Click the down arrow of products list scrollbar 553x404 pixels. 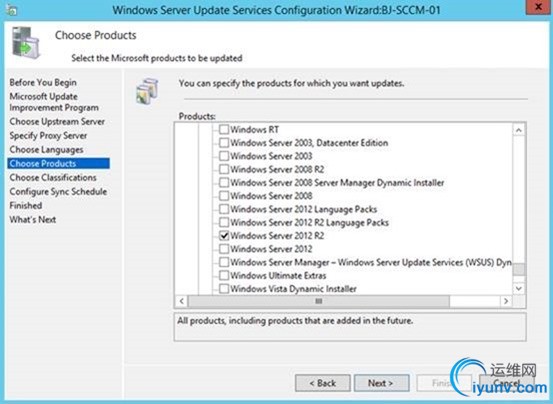pyautogui.click(x=518, y=288)
